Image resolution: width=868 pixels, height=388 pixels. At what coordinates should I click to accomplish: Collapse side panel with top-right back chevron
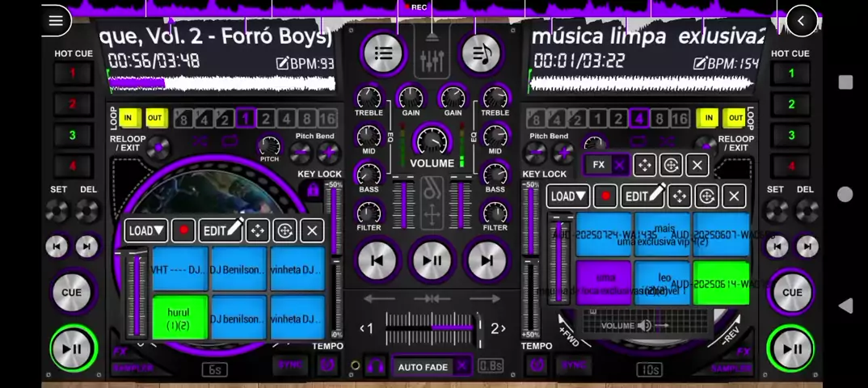coord(801,21)
